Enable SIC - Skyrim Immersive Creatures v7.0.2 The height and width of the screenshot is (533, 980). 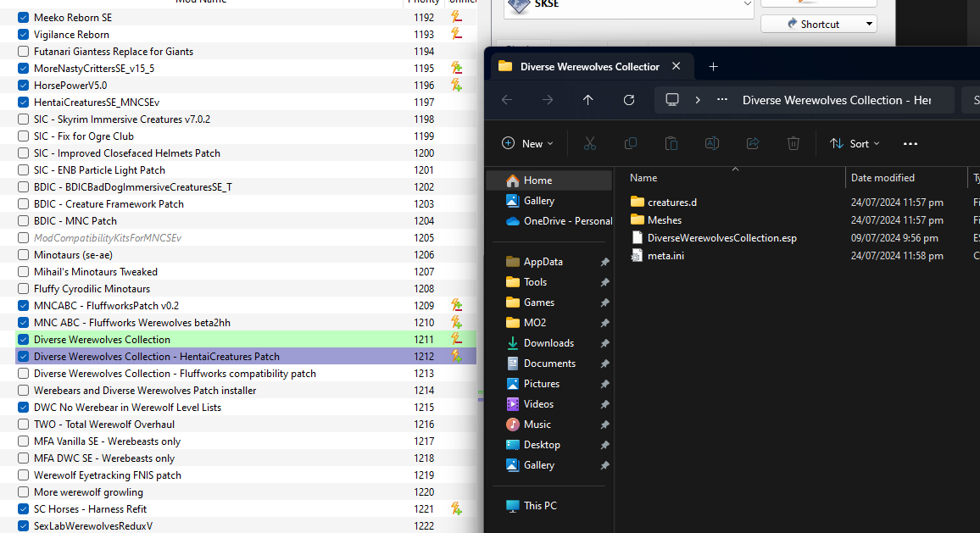click(23, 119)
